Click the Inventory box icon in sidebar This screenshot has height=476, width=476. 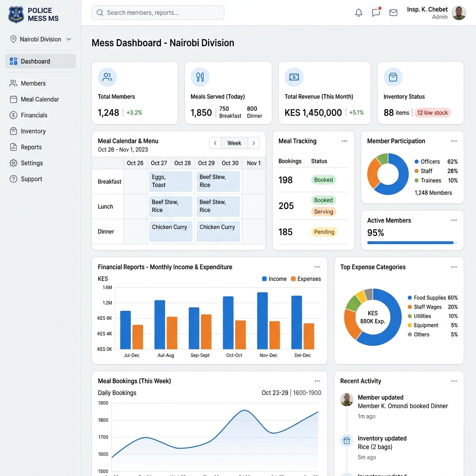[x=13, y=131]
